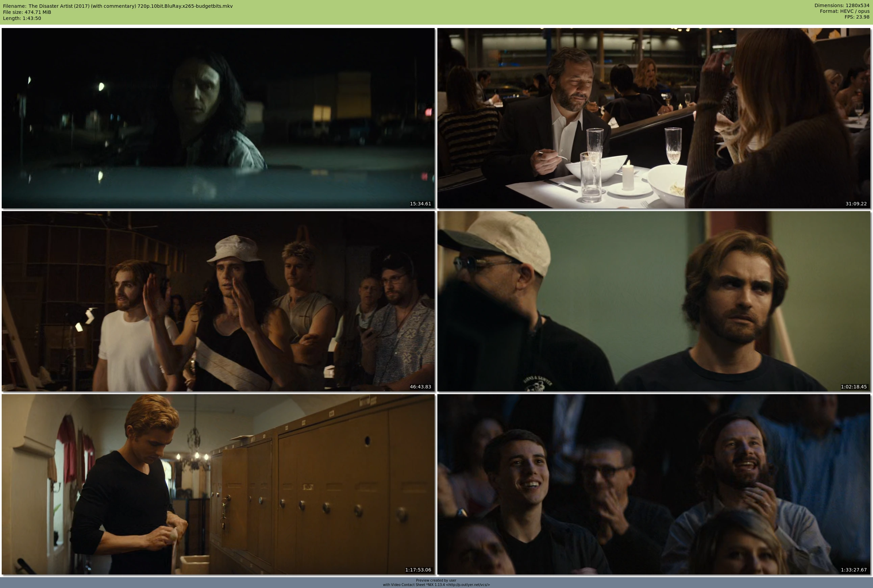
Task: Click the 46:43.83 timestamp label
Action: (420, 387)
